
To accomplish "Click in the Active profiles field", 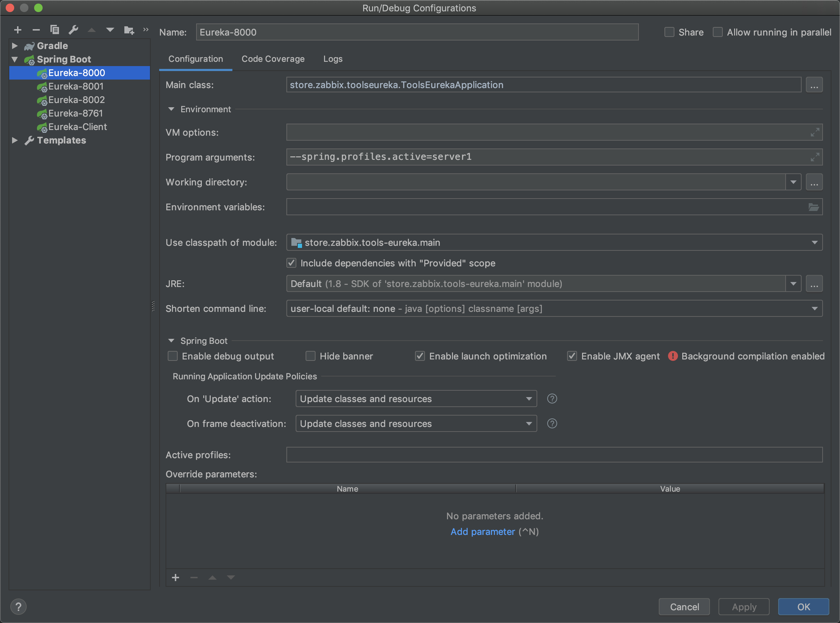I will (x=554, y=455).
